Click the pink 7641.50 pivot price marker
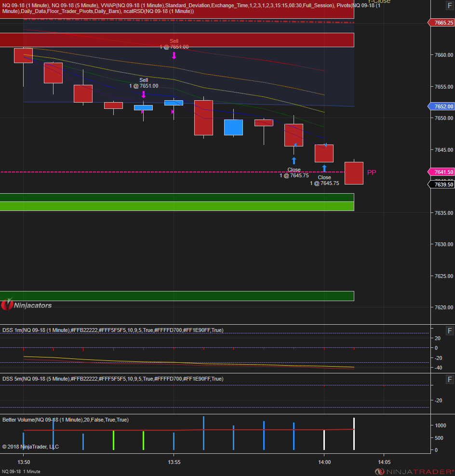This screenshot has width=455, height=476. coord(442,172)
